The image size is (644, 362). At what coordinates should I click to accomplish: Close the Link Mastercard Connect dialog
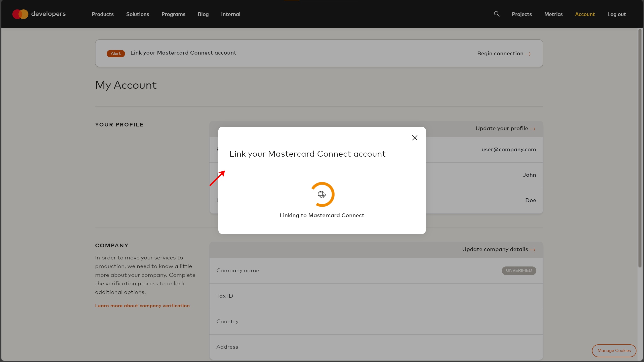[415, 138]
